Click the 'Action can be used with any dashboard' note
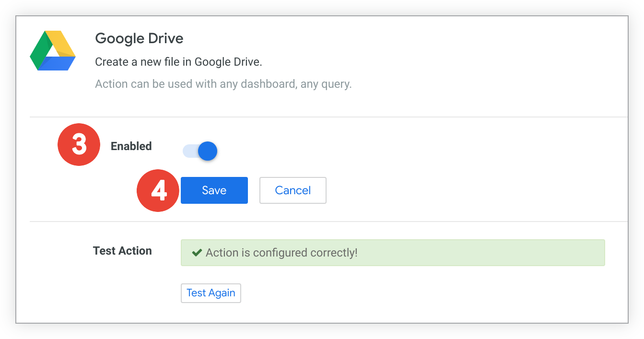 pyautogui.click(x=223, y=84)
